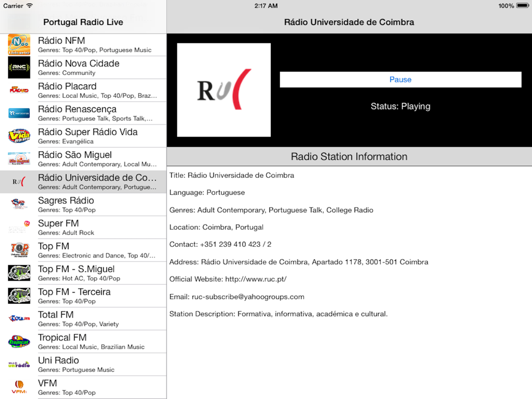Tap 'Genres: Community' subtitle
Image resolution: width=532 pixels, height=399 pixels.
pos(66,73)
